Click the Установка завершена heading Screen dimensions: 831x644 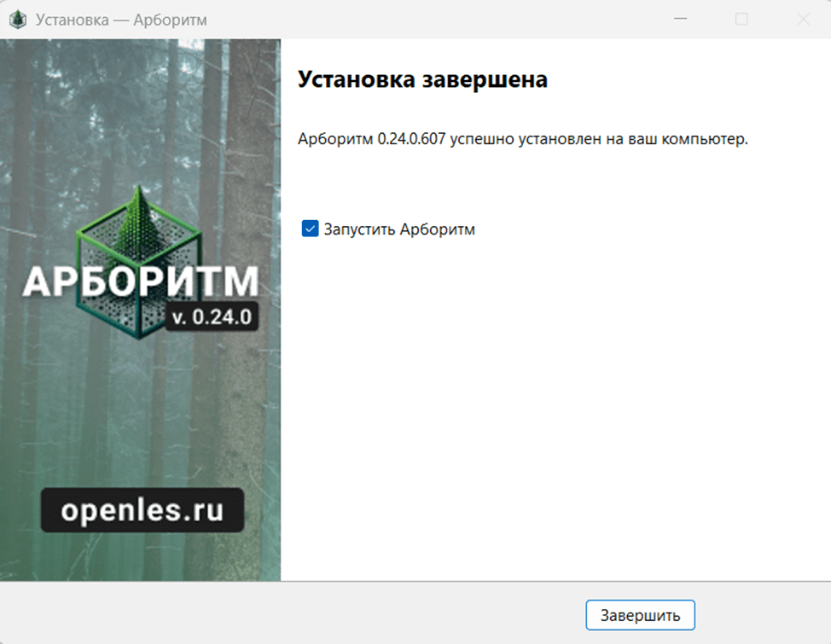pyautogui.click(x=422, y=79)
